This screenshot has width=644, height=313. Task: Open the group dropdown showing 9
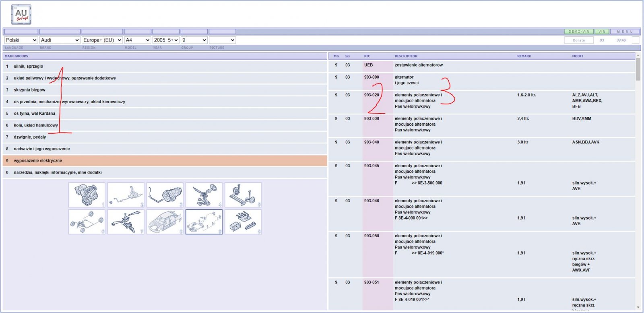[x=194, y=40]
